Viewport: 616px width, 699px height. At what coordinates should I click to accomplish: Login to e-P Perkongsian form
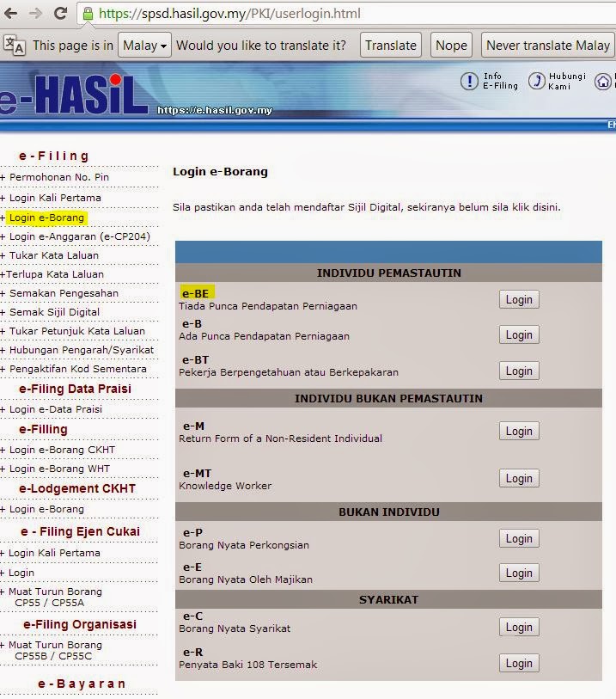tap(519, 538)
